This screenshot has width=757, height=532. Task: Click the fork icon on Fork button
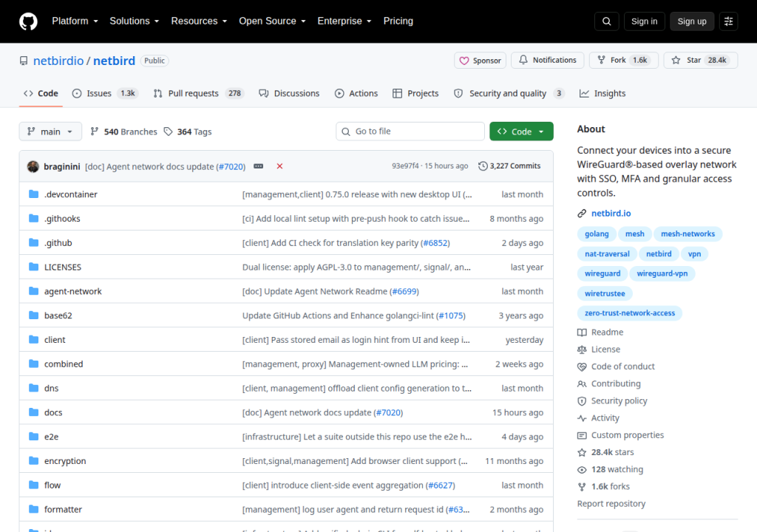coord(601,60)
